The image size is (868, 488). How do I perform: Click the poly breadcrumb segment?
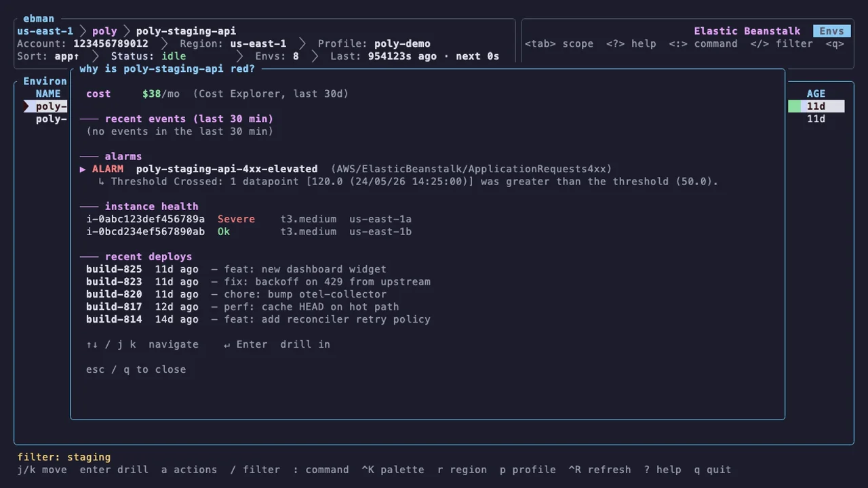104,31
